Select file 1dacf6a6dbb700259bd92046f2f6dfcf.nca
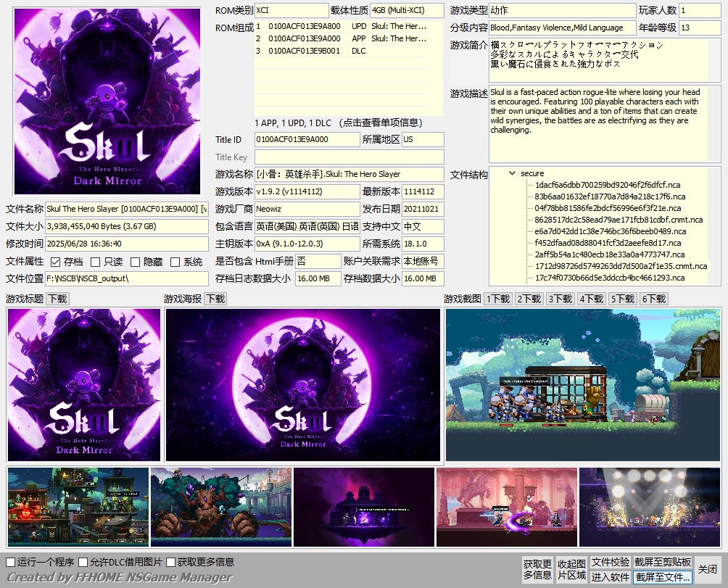Viewport: 728px width, 588px height. coord(608,185)
